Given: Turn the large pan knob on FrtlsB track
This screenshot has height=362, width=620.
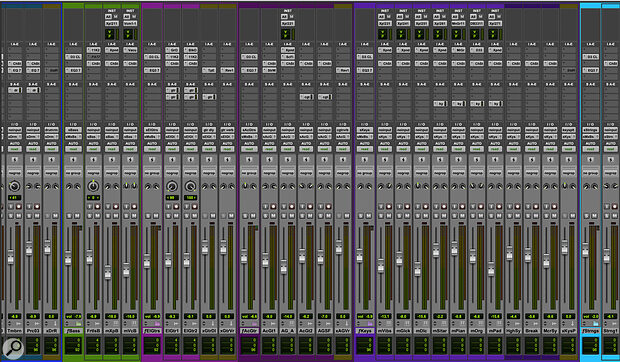Looking at the screenshot, I should pos(93,186).
